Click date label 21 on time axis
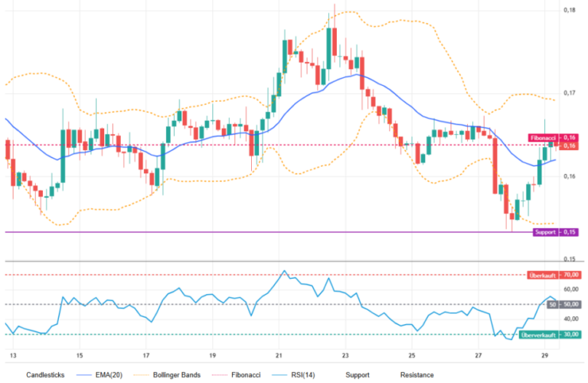The image size is (588, 383). [x=279, y=355]
